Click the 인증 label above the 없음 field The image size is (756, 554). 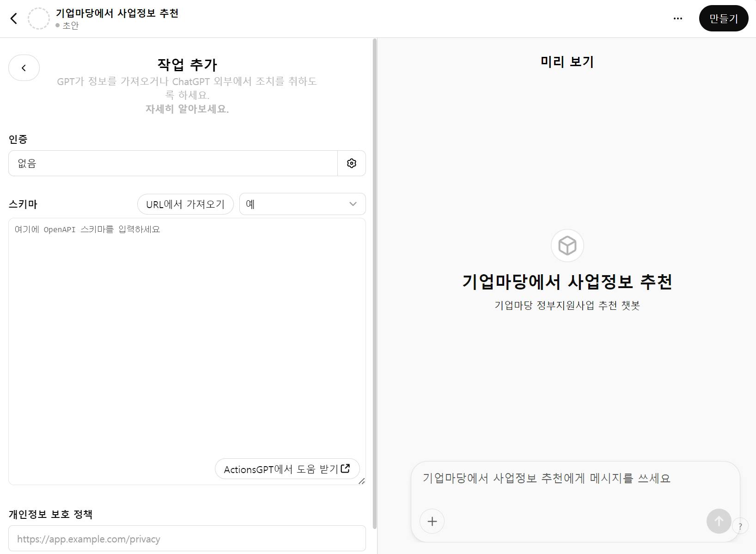pyautogui.click(x=18, y=139)
